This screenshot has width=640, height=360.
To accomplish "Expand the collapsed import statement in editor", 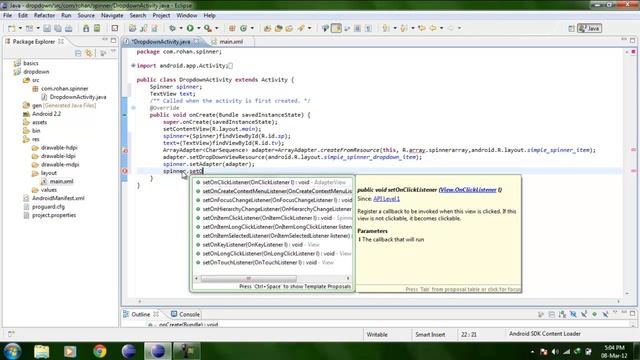I will coord(133,65).
